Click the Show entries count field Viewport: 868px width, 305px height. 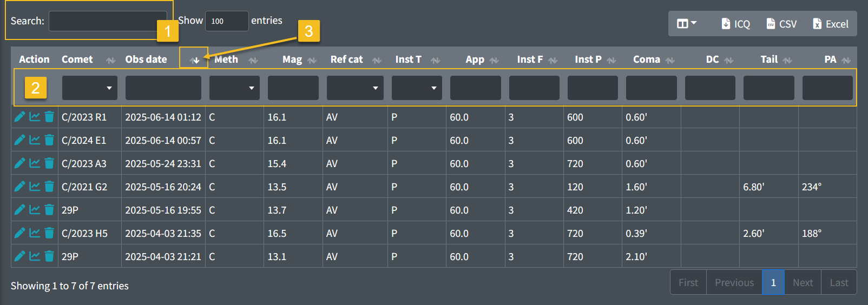pyautogui.click(x=227, y=21)
